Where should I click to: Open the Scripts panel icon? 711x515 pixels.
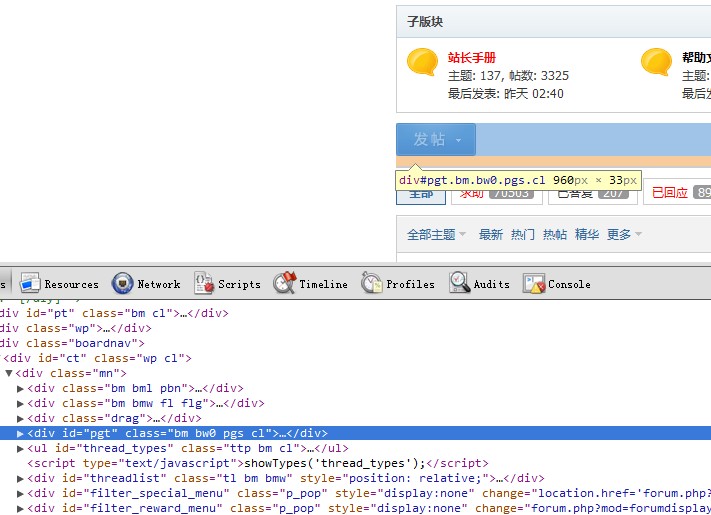click(204, 283)
